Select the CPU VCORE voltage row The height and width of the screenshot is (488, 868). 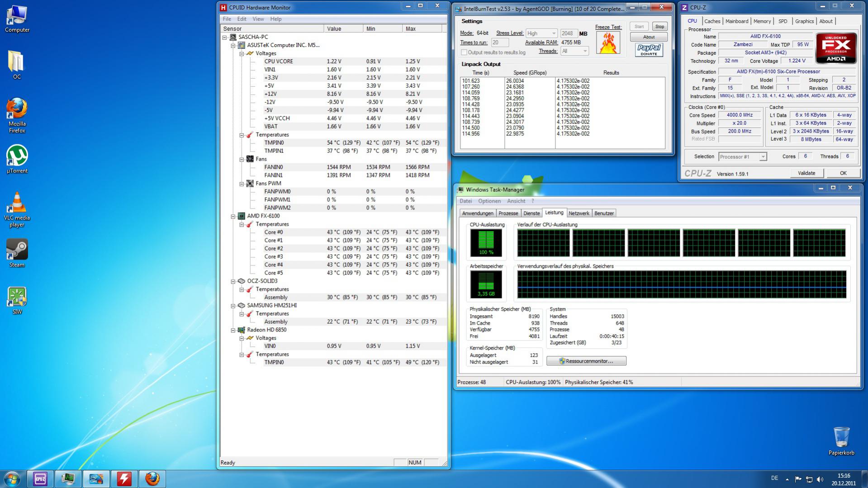click(355, 62)
